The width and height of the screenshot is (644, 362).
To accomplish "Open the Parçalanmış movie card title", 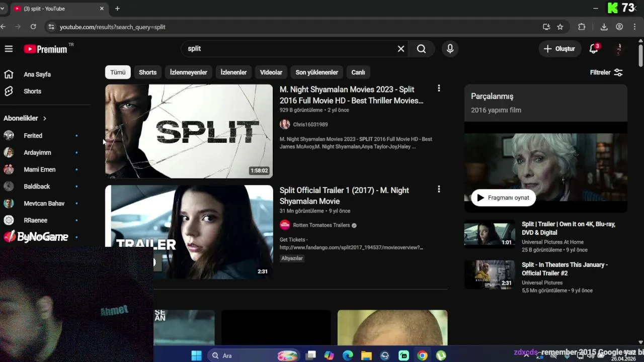I will pyautogui.click(x=492, y=96).
